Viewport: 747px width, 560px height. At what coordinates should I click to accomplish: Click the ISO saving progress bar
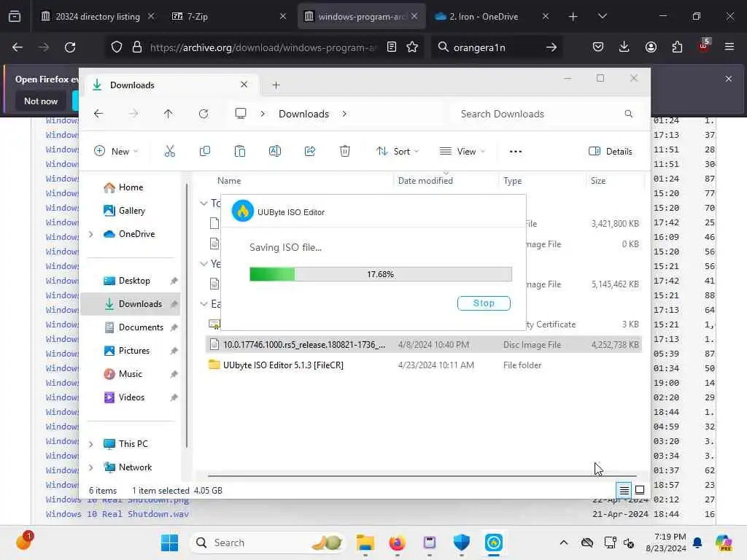(381, 274)
